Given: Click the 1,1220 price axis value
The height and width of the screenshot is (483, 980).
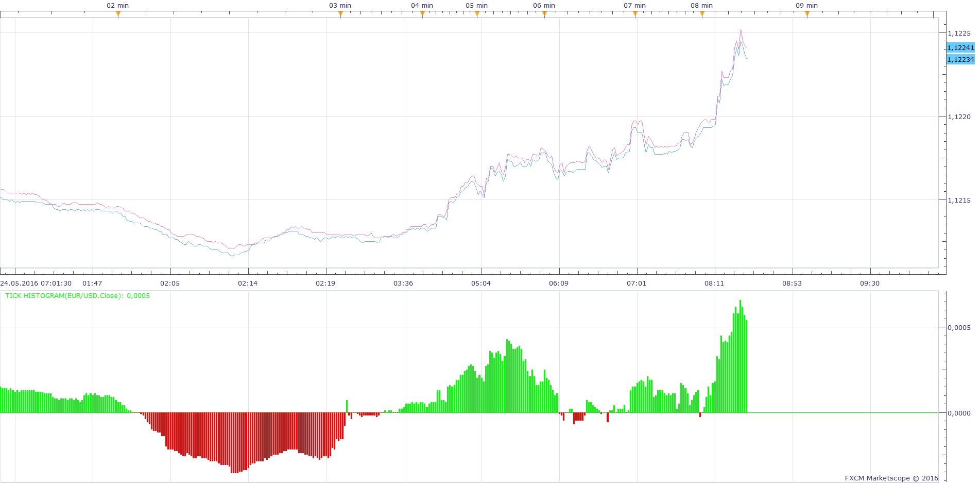Looking at the screenshot, I should 959,117.
